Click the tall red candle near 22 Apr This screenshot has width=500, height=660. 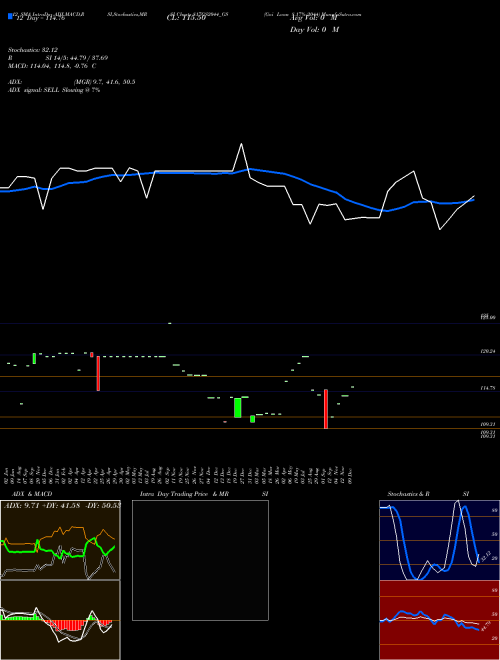point(98,373)
